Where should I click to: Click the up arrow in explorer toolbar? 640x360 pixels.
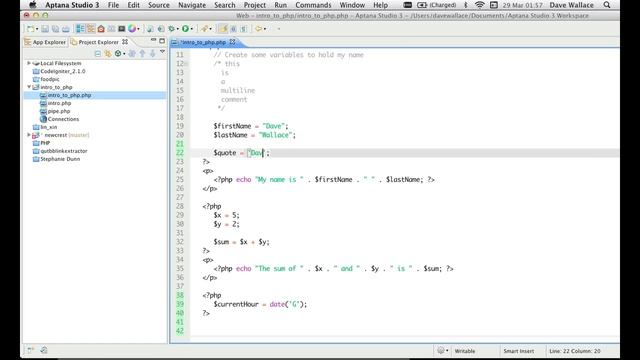(x=142, y=53)
